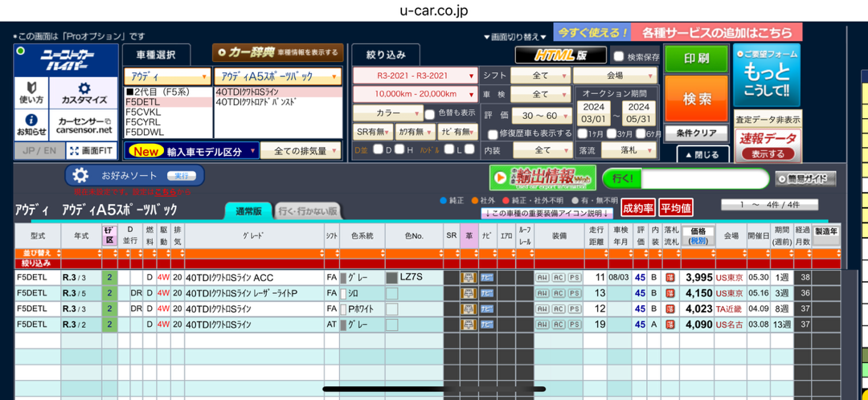Open the アウディA5スポーツバック model dropdown
This screenshot has width=868, height=400.
[x=278, y=76]
